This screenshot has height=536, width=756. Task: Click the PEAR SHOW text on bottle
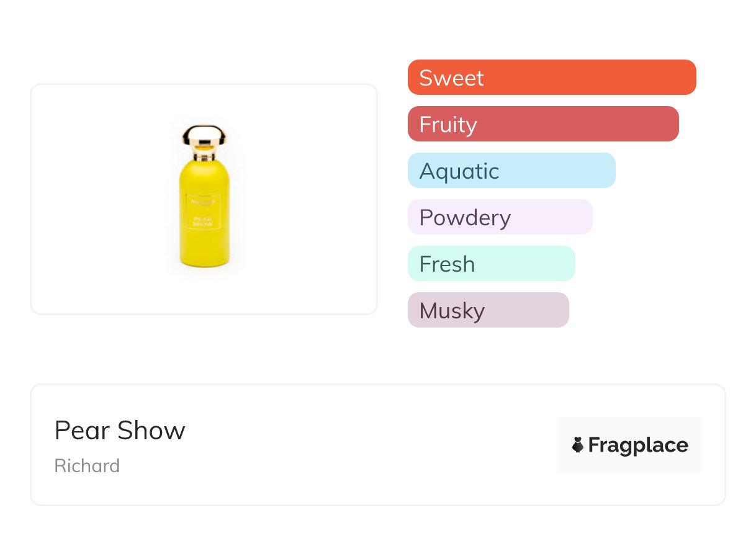[203, 221]
